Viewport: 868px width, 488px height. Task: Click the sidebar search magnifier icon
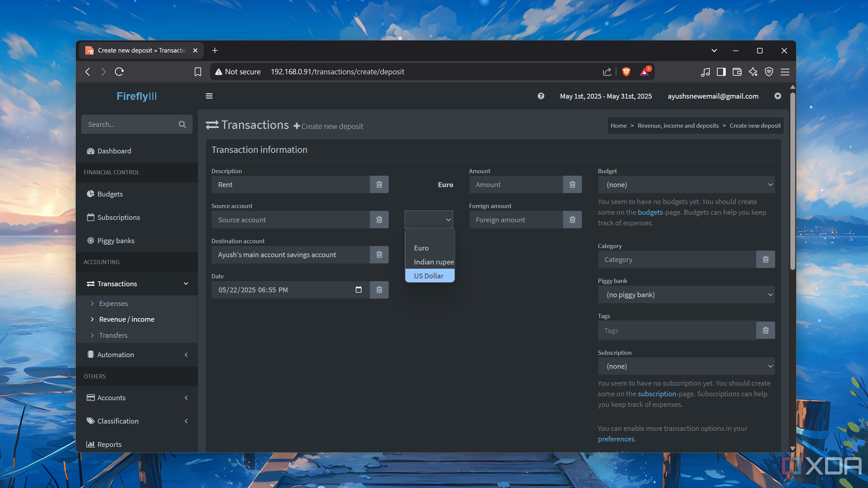click(182, 124)
